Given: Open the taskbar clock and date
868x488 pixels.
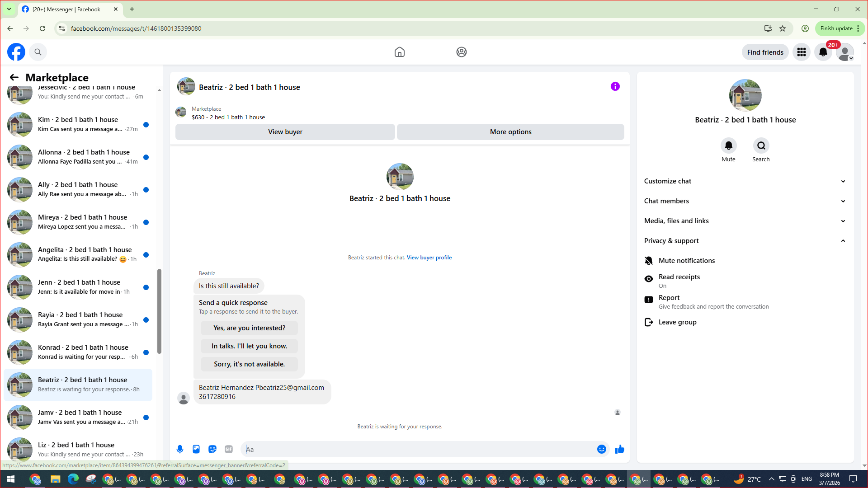Looking at the screenshot, I should (830, 479).
